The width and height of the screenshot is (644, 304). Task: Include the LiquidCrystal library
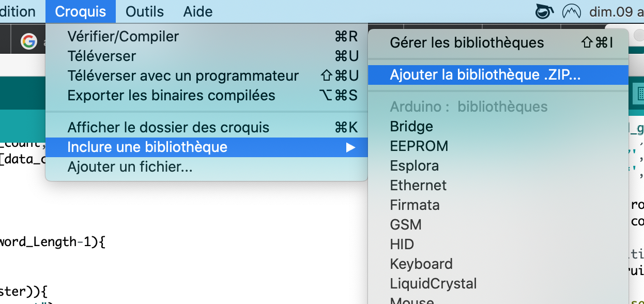point(433,283)
